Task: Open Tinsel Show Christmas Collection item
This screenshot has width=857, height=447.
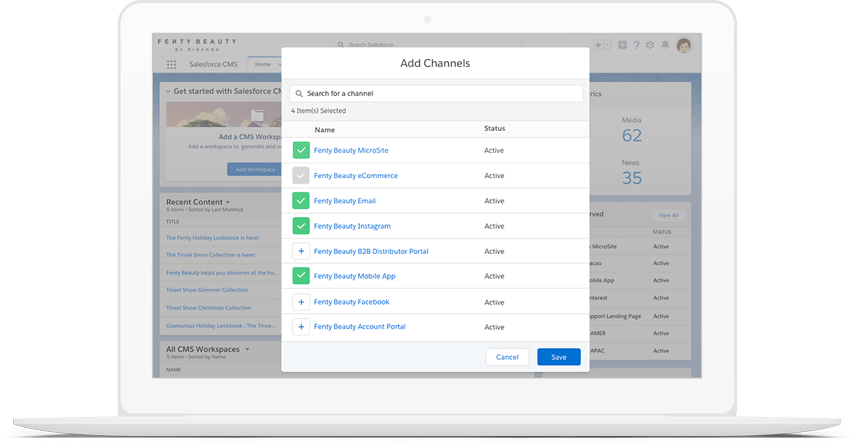Action: tap(209, 308)
